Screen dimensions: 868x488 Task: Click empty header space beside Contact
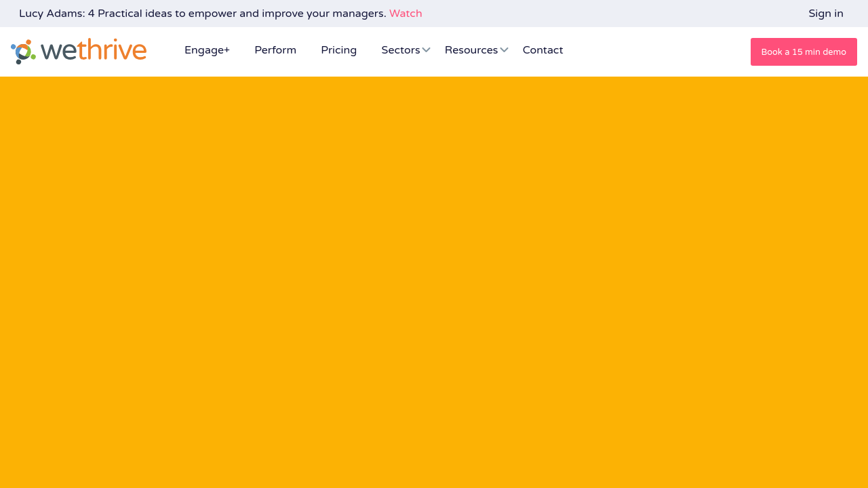coord(651,52)
